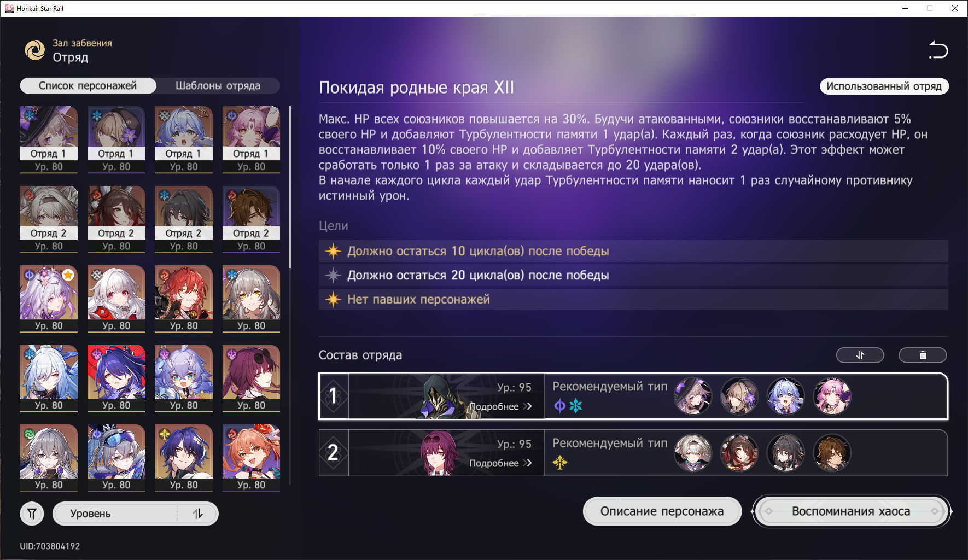Open the character filter funnel icon
Image resolution: width=968 pixels, height=560 pixels.
coord(32,514)
